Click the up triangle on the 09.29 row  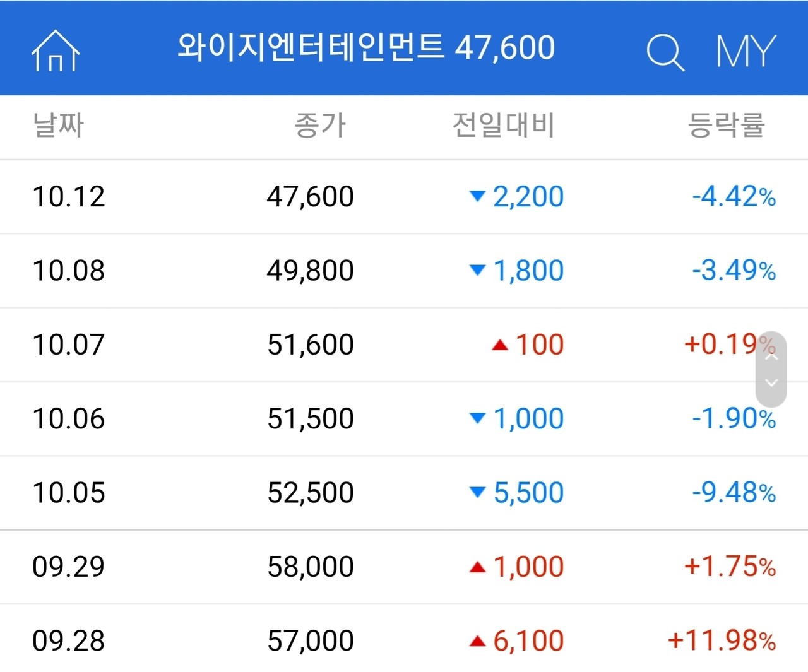click(477, 567)
